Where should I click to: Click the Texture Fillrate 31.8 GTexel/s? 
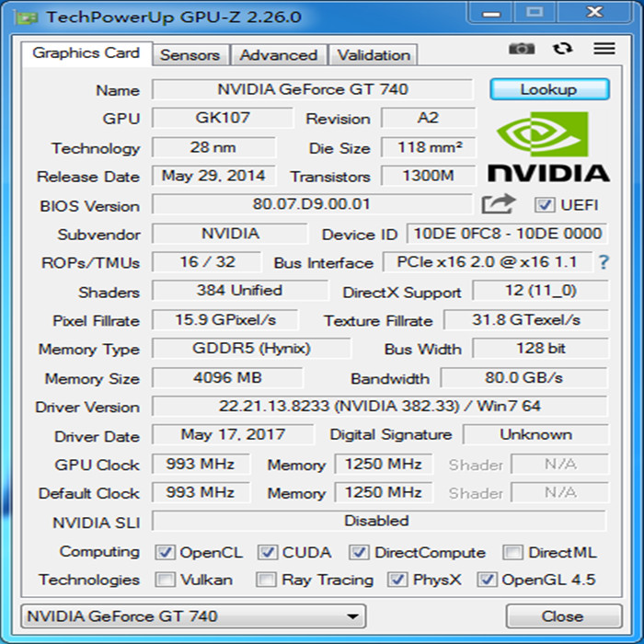point(526,320)
